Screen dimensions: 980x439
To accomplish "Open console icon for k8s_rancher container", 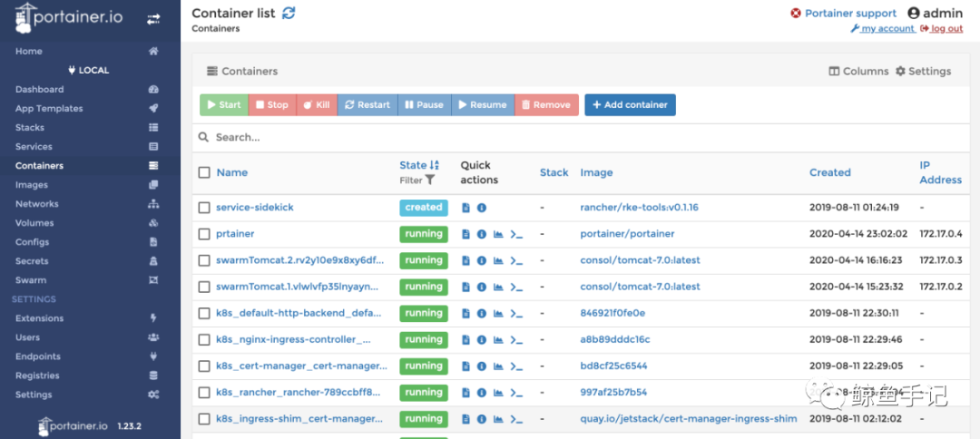I will [x=516, y=393].
